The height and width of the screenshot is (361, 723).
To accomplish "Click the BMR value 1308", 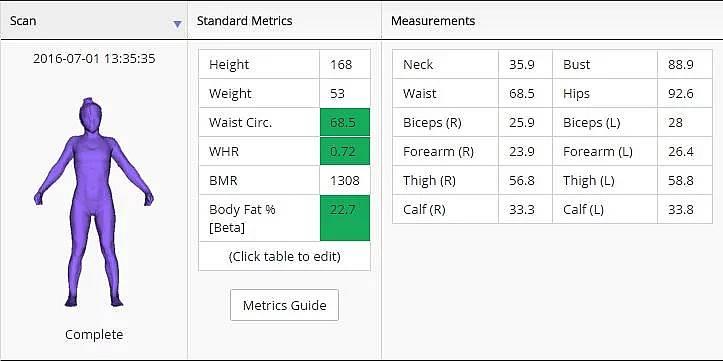I will [344, 180].
